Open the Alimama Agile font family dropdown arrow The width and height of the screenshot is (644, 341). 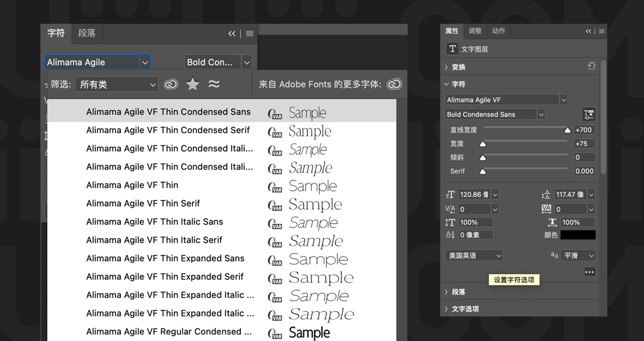click(144, 62)
